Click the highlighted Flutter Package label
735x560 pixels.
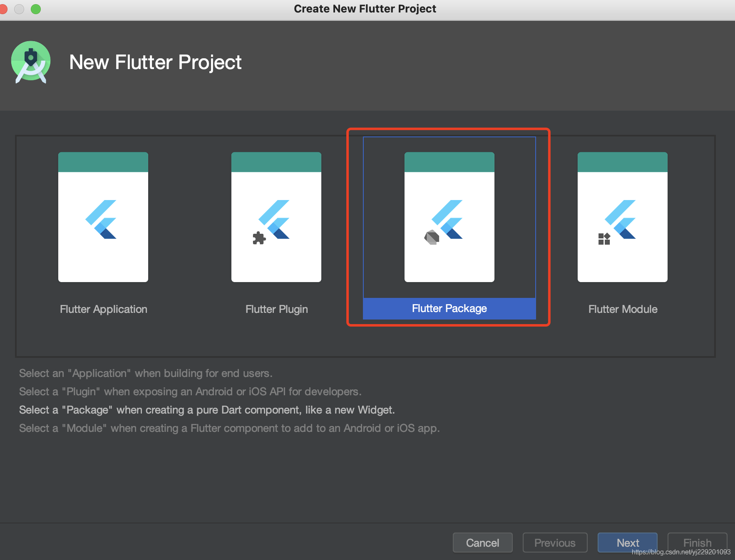(x=449, y=308)
